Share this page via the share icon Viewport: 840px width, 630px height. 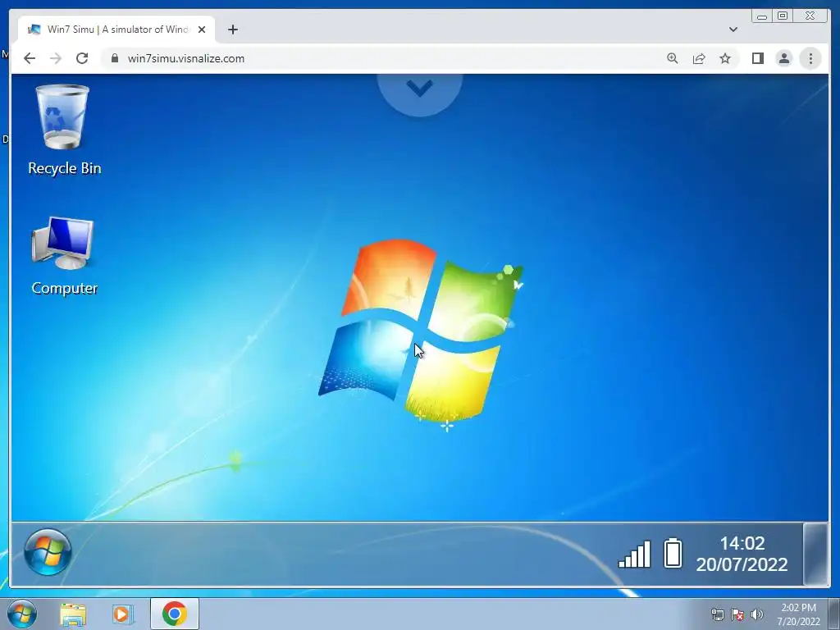699,58
